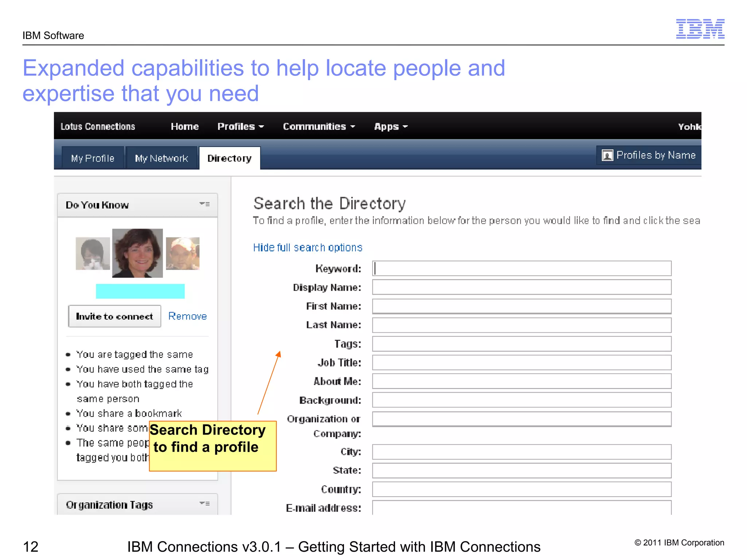Focus the Keyword input field
Viewport: 747px width, 560px height.
[522, 268]
